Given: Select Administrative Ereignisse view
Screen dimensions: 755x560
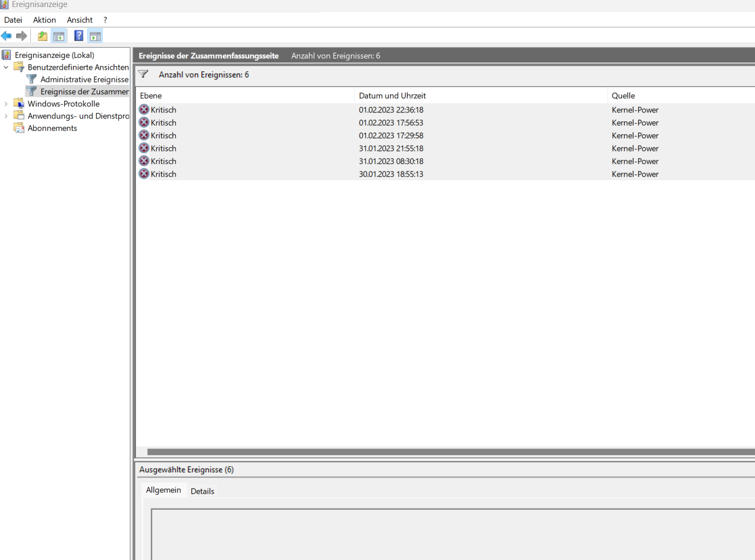Looking at the screenshot, I should pyautogui.click(x=84, y=80).
